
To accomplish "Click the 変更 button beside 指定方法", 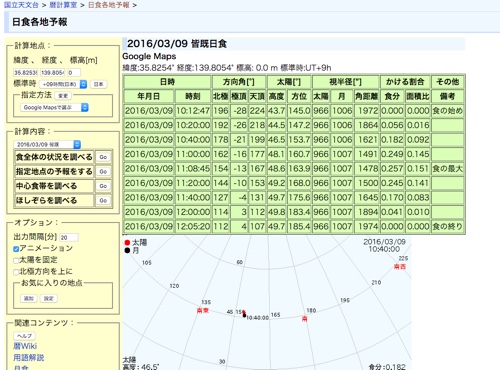I will click(x=63, y=96).
